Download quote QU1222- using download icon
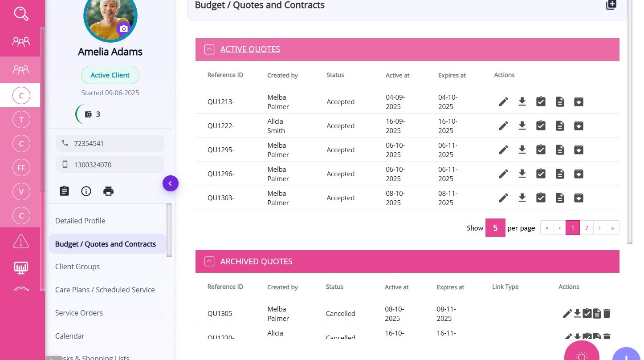The height and width of the screenshot is (360, 644). (x=522, y=126)
